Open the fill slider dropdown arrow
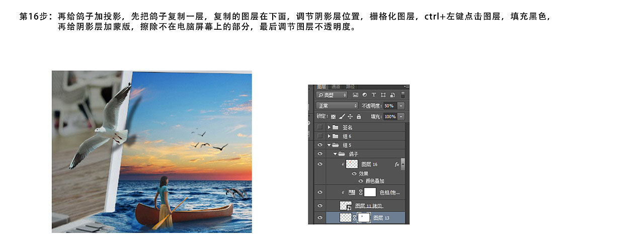 [x=401, y=116]
